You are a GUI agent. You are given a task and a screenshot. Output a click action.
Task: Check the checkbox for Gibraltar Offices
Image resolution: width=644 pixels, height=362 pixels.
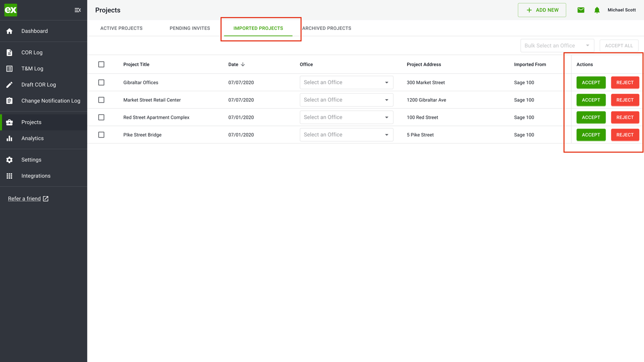click(101, 82)
